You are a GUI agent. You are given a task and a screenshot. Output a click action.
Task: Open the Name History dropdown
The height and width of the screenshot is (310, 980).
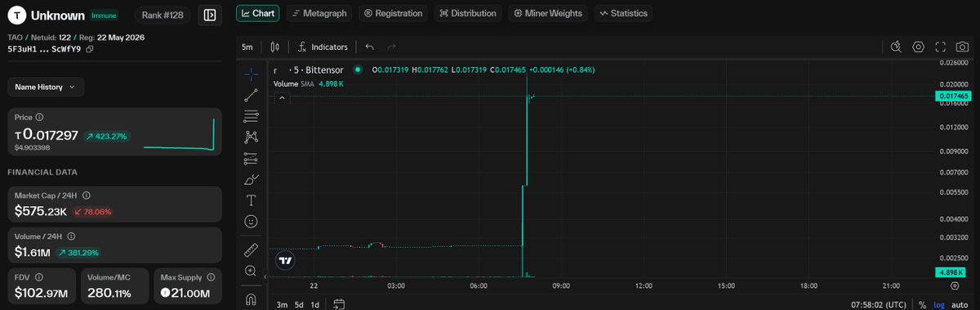pos(46,87)
